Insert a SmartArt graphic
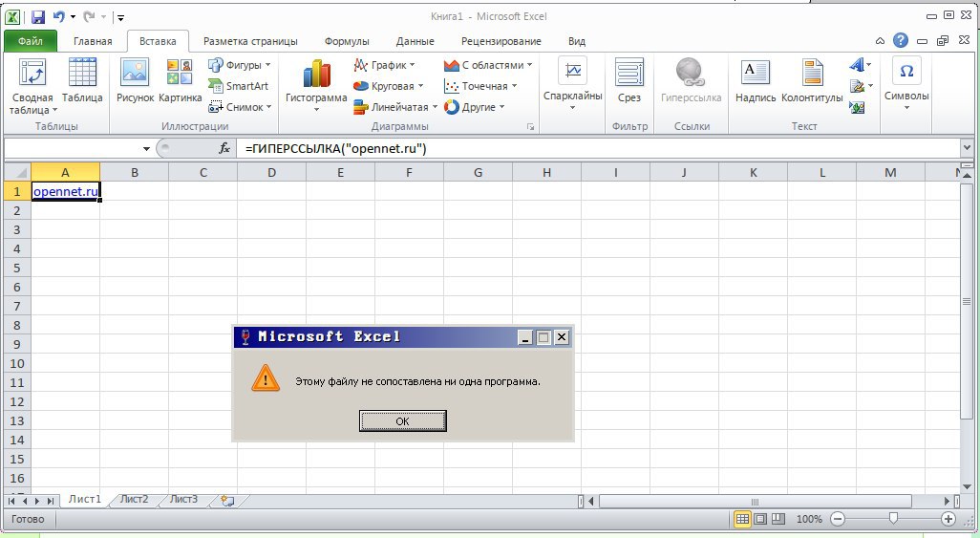 point(238,86)
